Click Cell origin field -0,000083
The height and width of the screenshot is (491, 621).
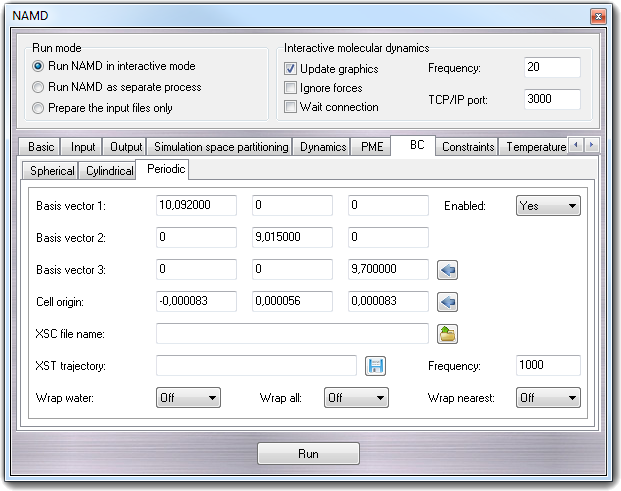[196, 302]
